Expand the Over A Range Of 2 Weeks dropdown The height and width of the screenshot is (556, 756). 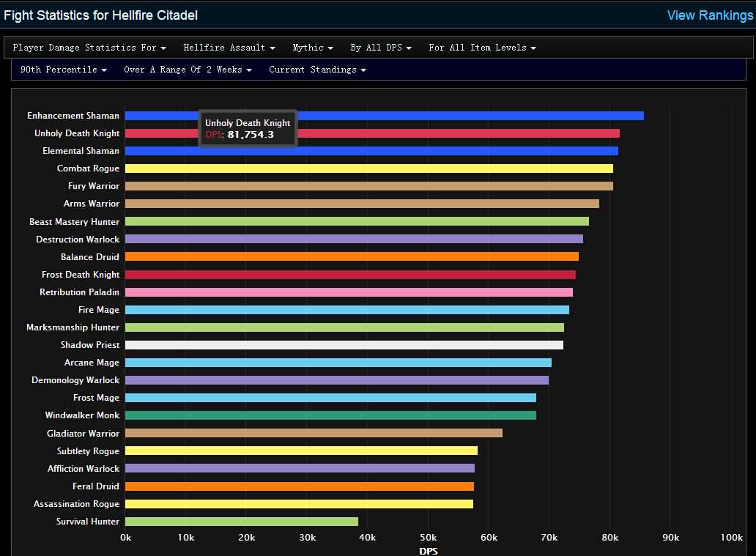[188, 70]
